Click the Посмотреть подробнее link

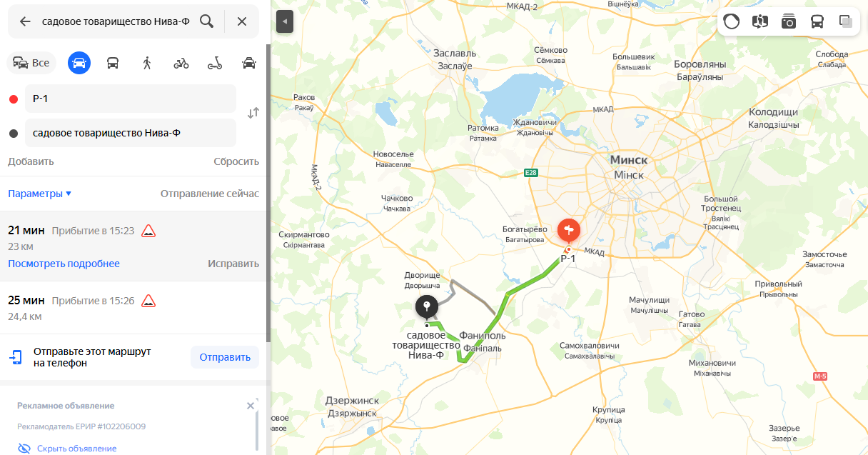[x=64, y=264]
